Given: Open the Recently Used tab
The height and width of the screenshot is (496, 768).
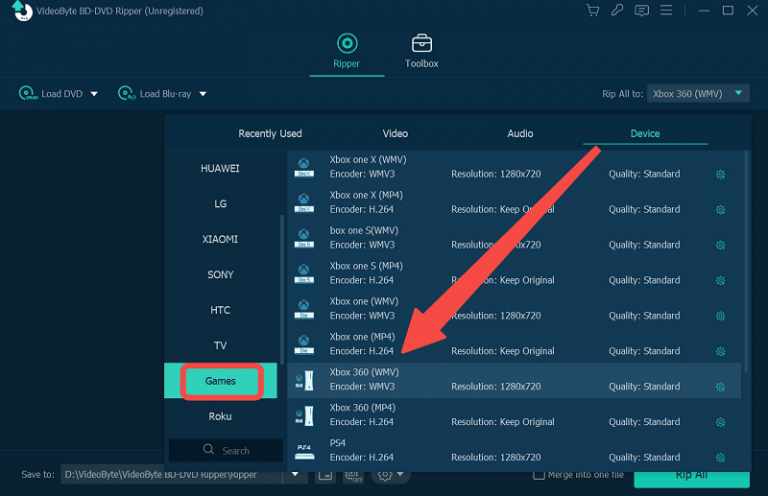Looking at the screenshot, I should pyautogui.click(x=270, y=134).
